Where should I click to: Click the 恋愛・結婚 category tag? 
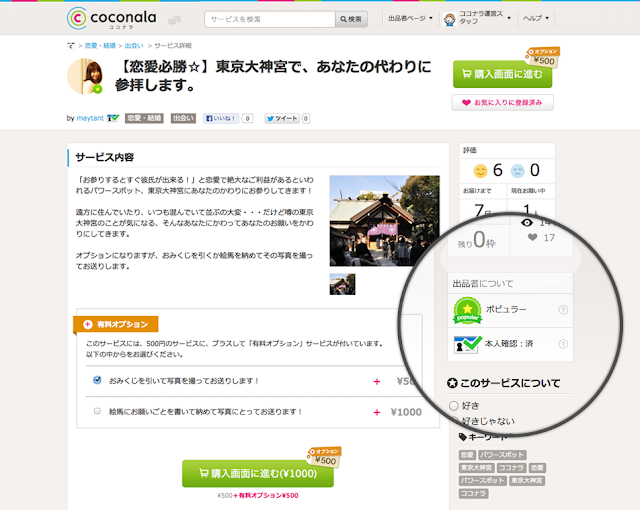tap(144, 118)
